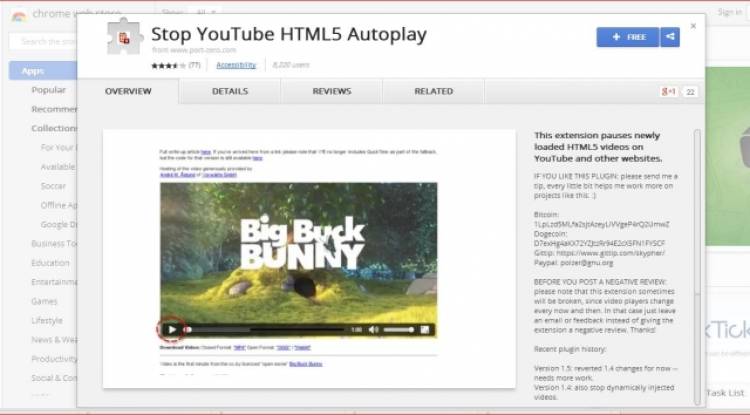The width and height of the screenshot is (750, 415).
Task: Click the Big Buck Bunny screenshot thumbnail
Action: point(309,259)
